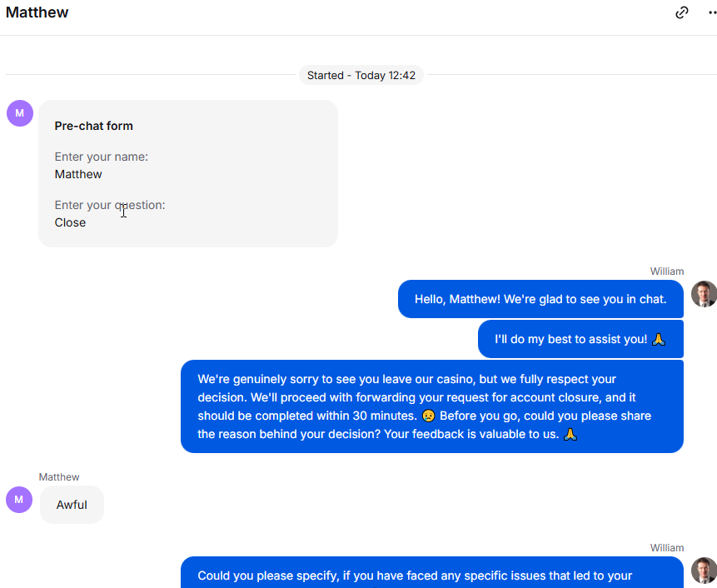The width and height of the screenshot is (717, 588).
Task: Click the name value 'Matthew' in the form
Action: [78, 174]
